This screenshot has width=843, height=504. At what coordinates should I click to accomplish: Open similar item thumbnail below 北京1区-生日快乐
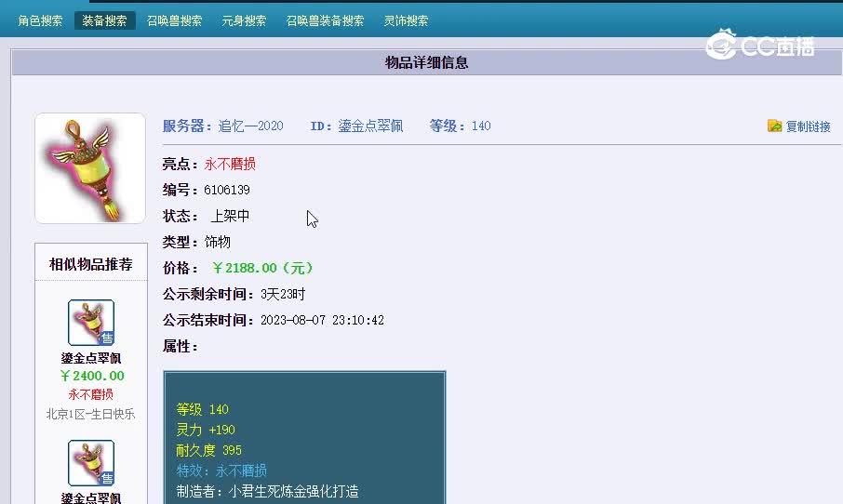[91, 463]
